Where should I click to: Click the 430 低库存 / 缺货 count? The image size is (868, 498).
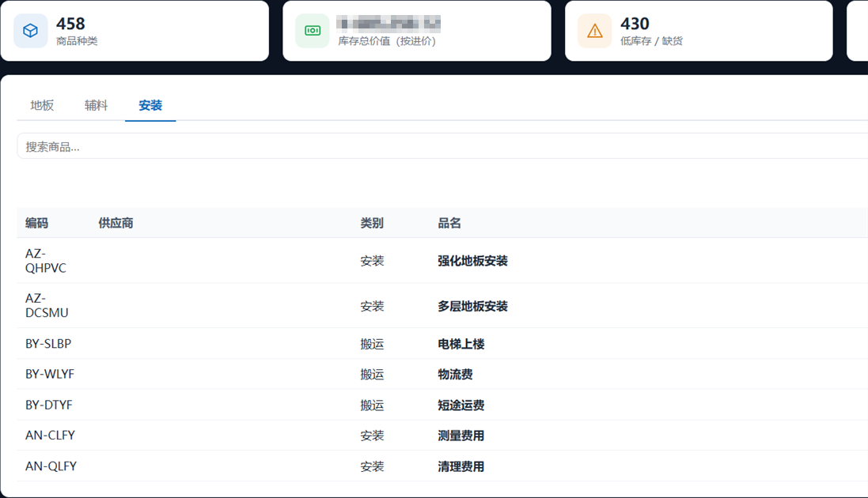[x=635, y=24]
